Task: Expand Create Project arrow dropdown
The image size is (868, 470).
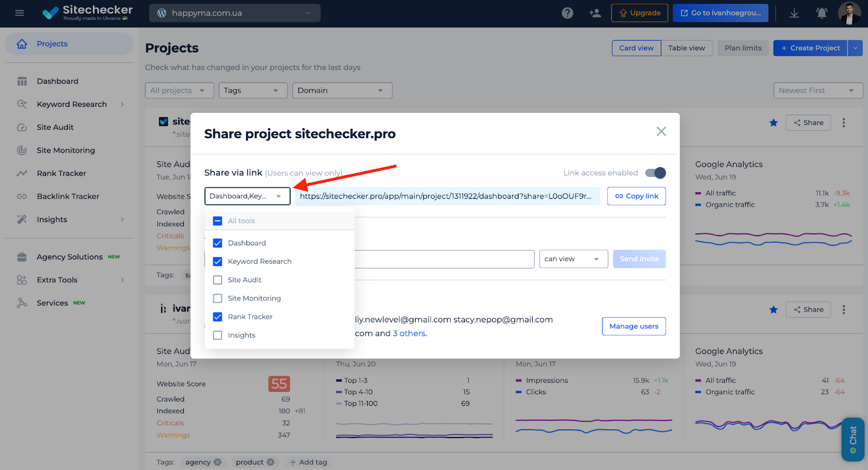Action: coord(856,48)
